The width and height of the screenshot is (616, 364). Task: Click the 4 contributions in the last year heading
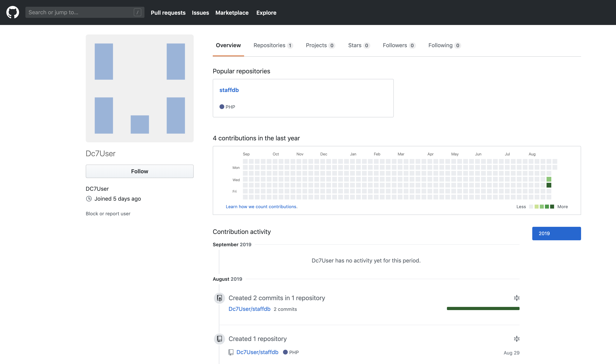click(256, 138)
